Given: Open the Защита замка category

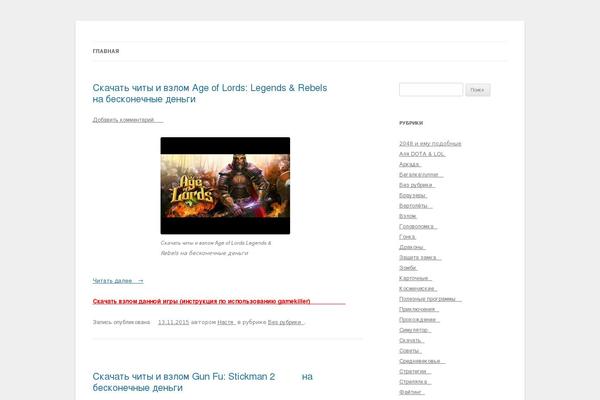Looking at the screenshot, I should click(x=420, y=257).
